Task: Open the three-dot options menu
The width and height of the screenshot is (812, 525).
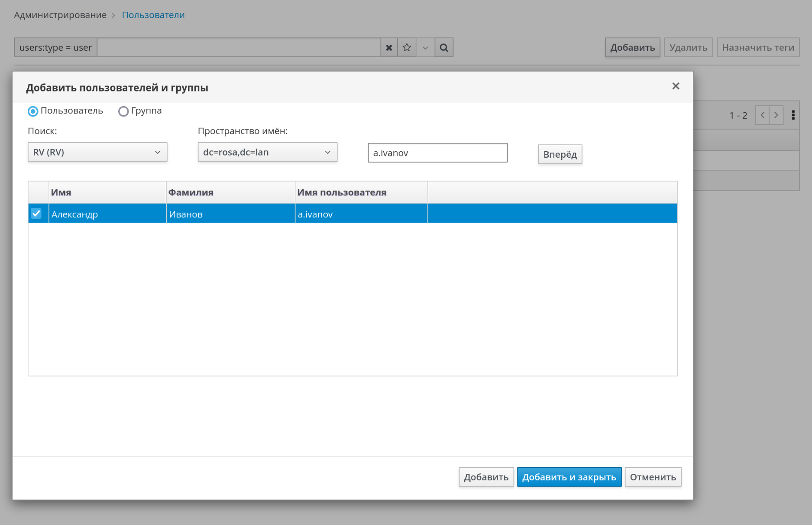Action: coord(793,115)
